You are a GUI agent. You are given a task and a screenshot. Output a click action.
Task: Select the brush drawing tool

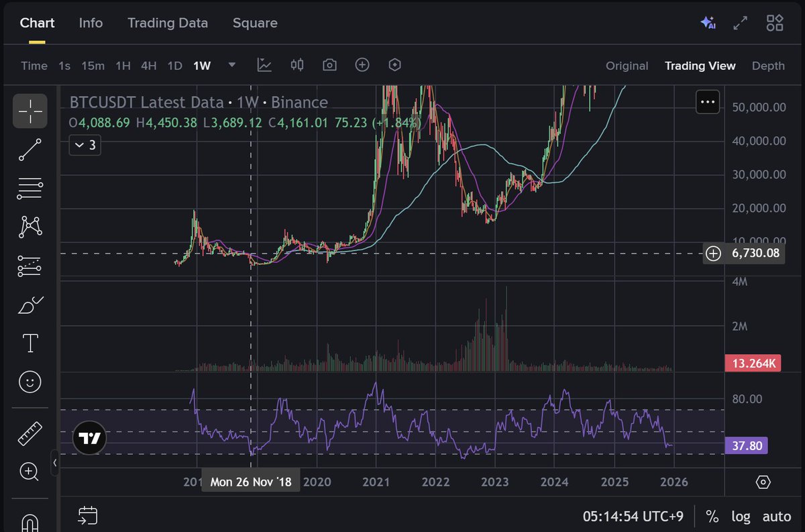[x=30, y=305]
